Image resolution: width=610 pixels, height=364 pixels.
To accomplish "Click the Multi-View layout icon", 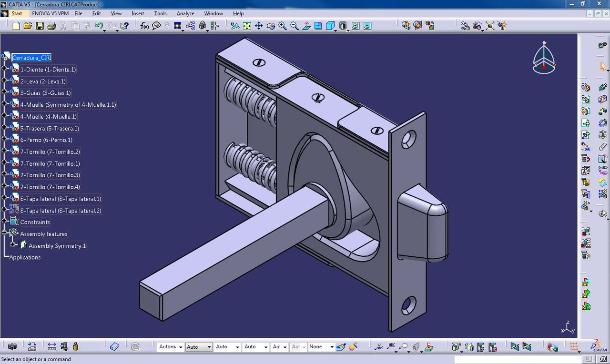I will 318,26.
